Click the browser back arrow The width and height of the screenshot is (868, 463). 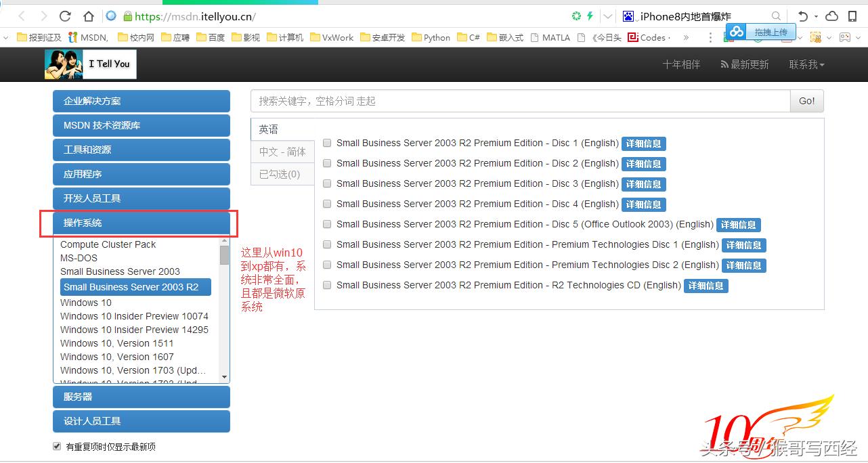coord(22,16)
